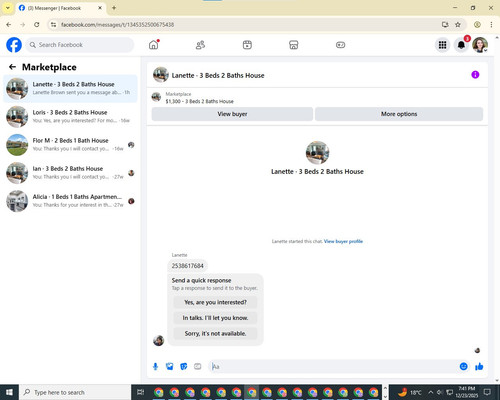Viewport: 500px width, 400px height.
Task: Show hidden system tray icons
Action: pyautogui.click(x=431, y=392)
